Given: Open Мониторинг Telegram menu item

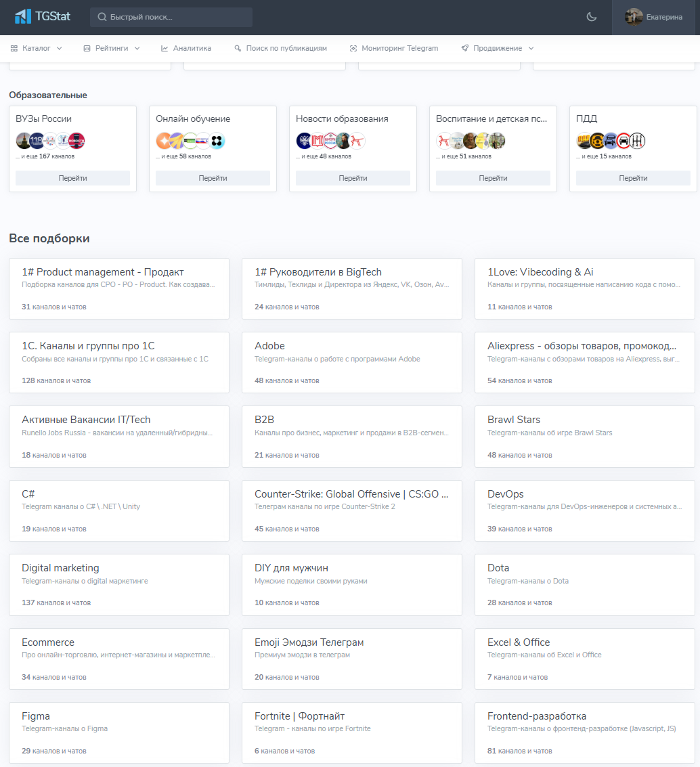Looking at the screenshot, I should [x=394, y=48].
